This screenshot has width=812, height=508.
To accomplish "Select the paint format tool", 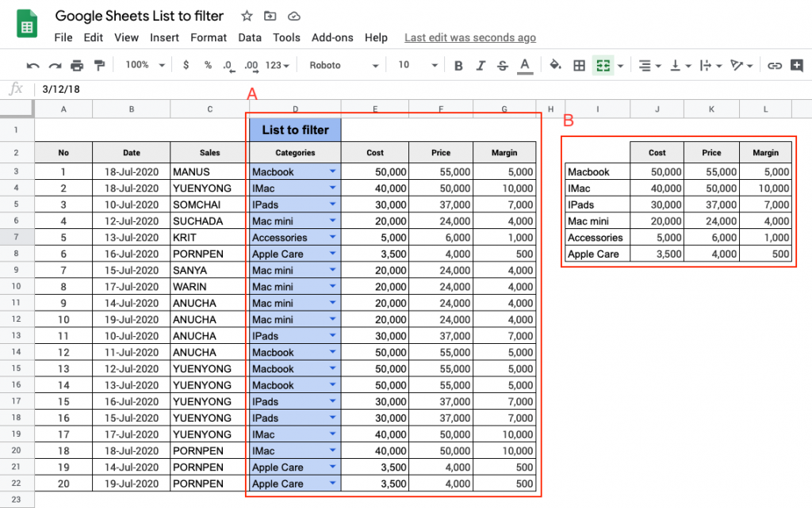I will pyautogui.click(x=99, y=65).
